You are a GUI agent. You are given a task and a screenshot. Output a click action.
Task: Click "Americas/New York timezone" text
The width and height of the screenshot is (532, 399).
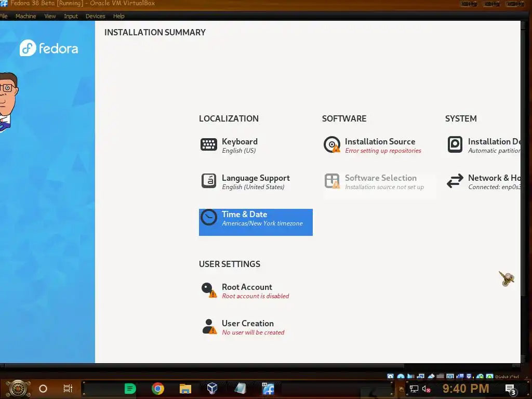pos(262,223)
